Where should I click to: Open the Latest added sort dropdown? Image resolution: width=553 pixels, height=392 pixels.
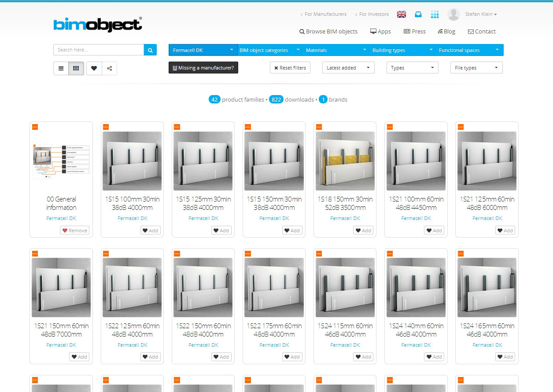tap(348, 68)
